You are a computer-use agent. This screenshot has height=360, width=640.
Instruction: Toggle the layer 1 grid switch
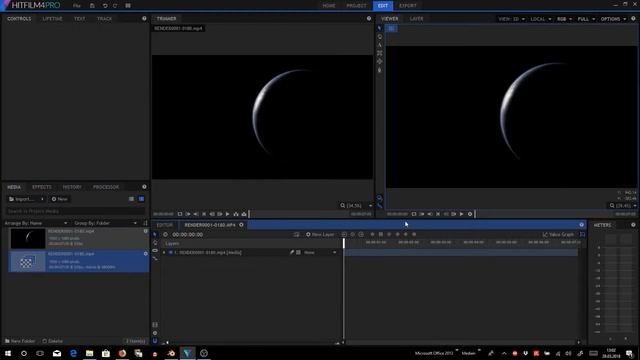[x=298, y=252]
